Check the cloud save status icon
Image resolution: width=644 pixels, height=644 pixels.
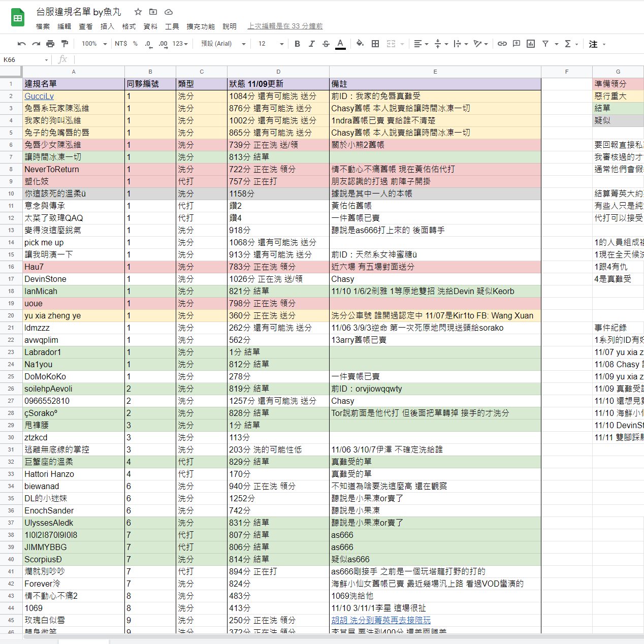[x=169, y=12]
